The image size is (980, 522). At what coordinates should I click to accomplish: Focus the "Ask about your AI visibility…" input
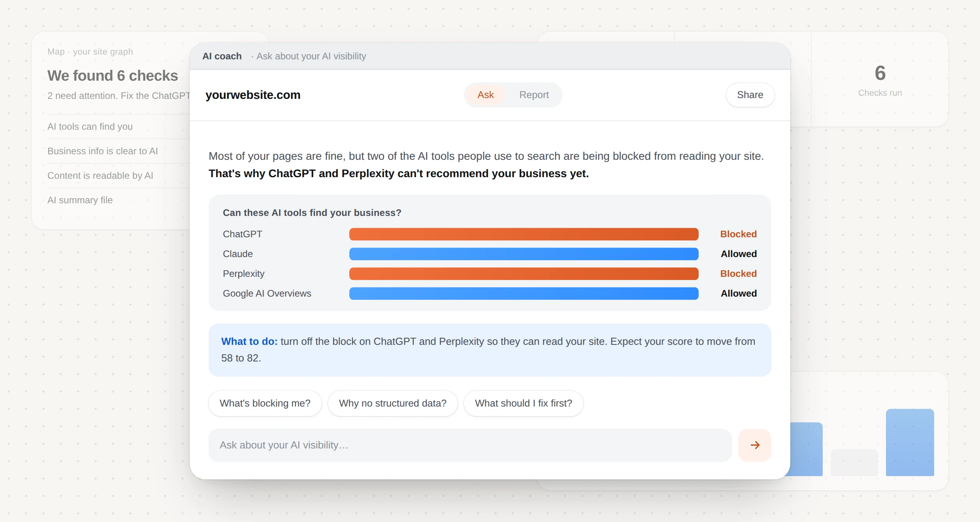(x=470, y=445)
